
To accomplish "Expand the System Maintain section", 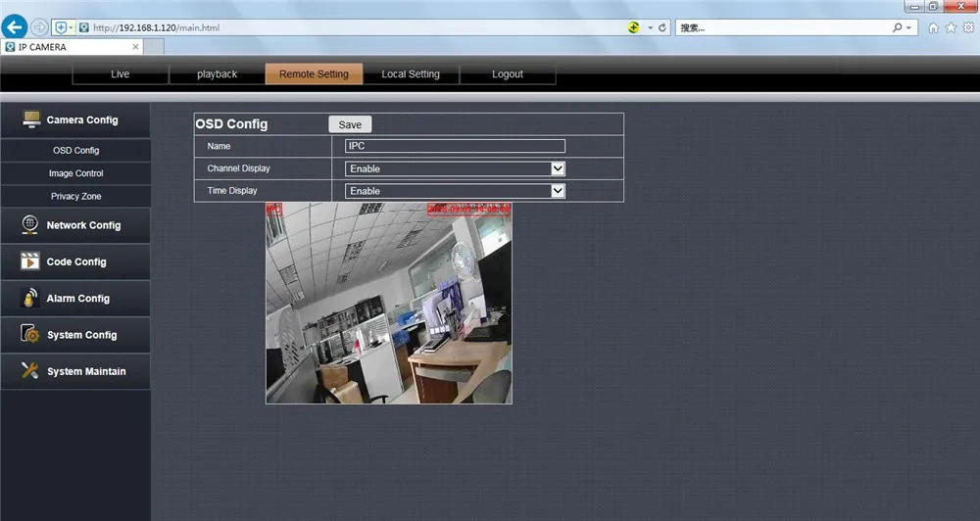I will [75, 371].
